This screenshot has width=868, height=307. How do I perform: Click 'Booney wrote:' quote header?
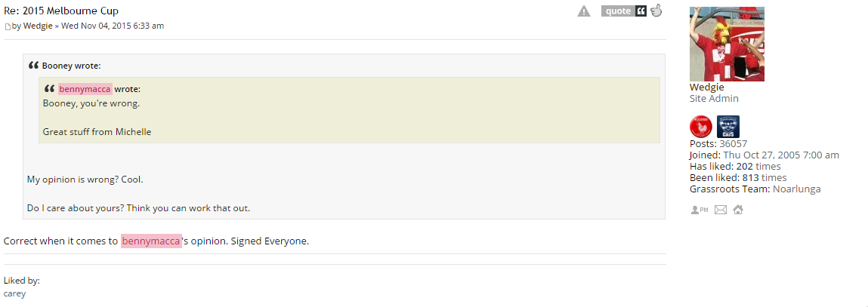click(x=71, y=66)
